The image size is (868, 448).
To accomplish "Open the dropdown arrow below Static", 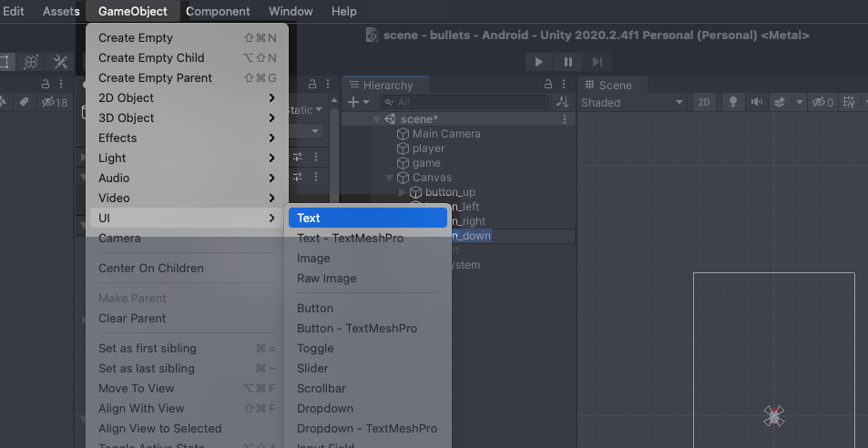I will pos(315,131).
